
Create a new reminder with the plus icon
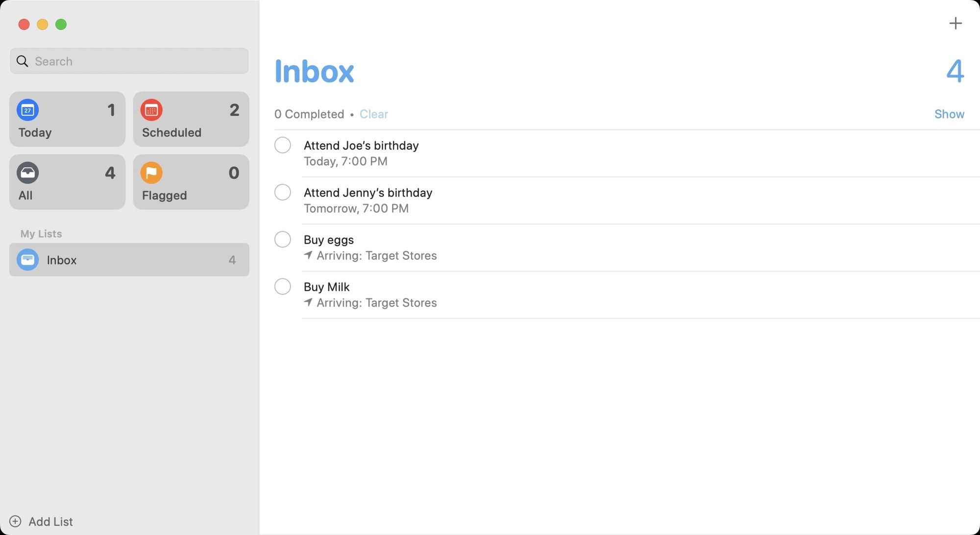click(955, 23)
